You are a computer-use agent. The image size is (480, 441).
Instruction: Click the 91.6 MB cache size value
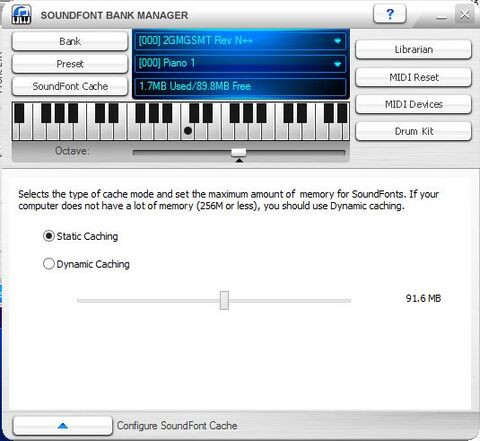pyautogui.click(x=423, y=298)
